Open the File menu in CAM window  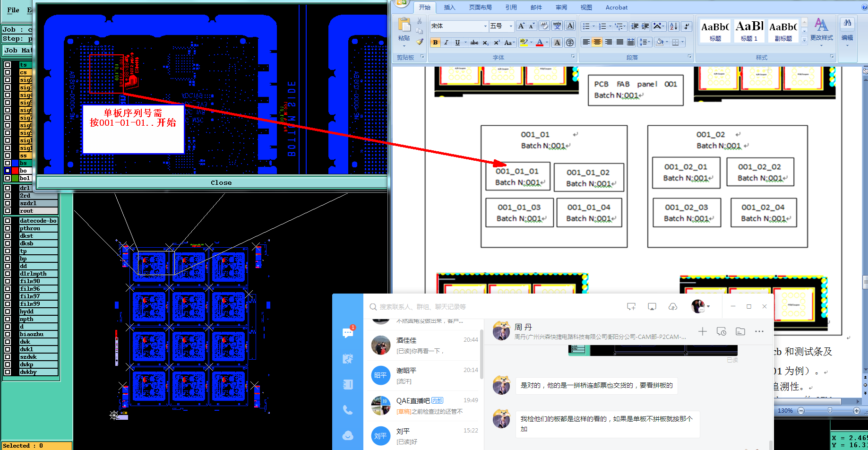(13, 10)
